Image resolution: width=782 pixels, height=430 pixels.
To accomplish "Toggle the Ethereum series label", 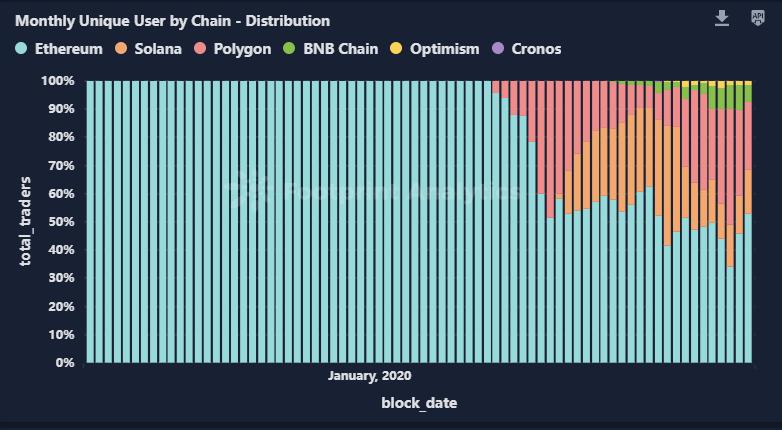I will 68,48.
